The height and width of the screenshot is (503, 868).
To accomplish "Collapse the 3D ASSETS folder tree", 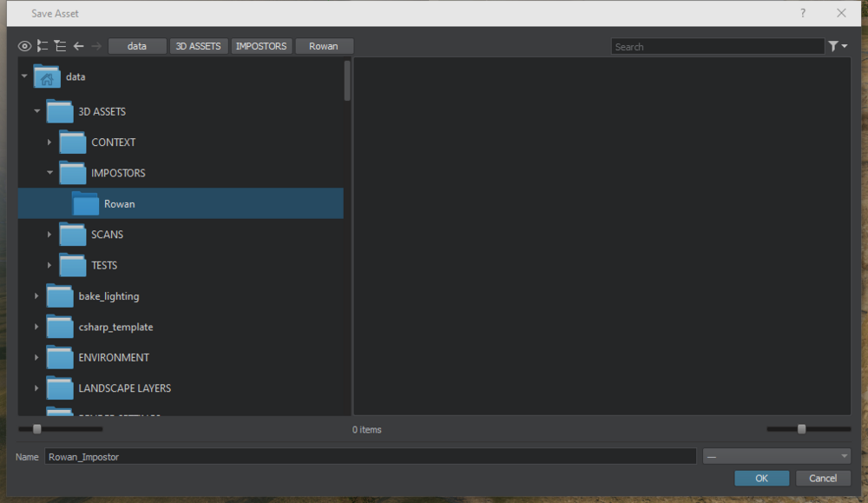I will [36, 111].
